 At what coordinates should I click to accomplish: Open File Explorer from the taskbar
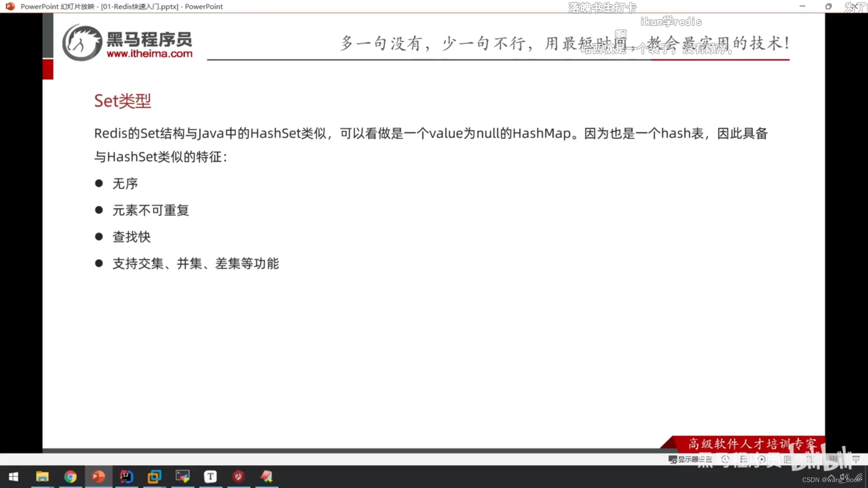tap(42, 477)
